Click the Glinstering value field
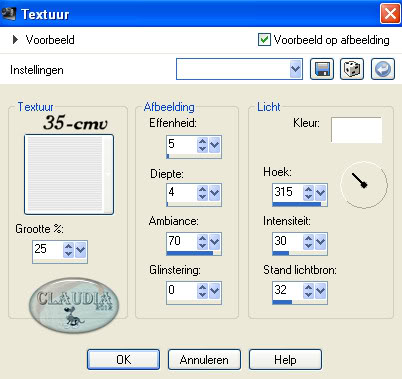Screen dimensions: 402x379 [x=182, y=290]
